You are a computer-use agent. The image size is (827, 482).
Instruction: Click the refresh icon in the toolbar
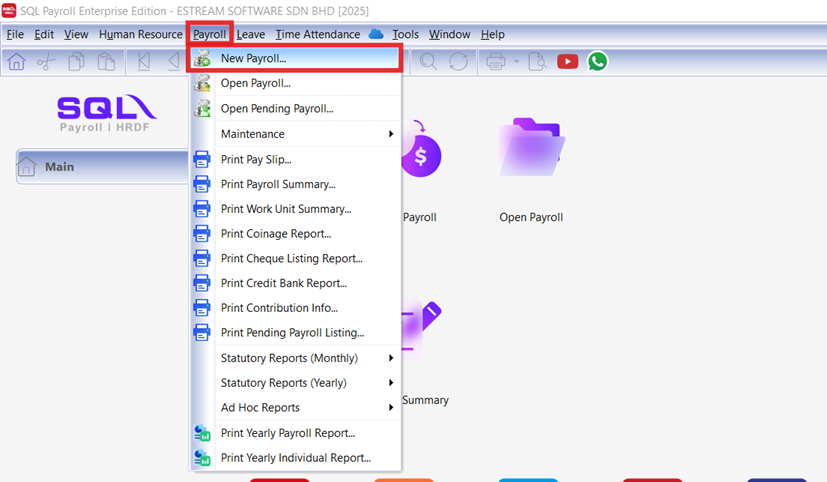tap(458, 61)
